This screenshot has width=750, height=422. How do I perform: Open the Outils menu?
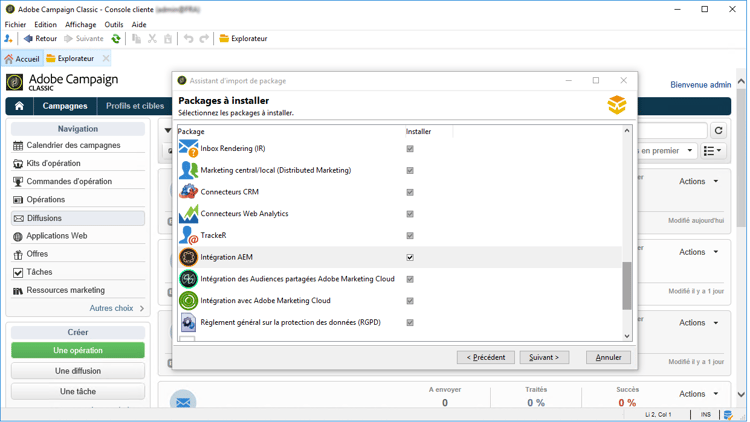click(114, 24)
